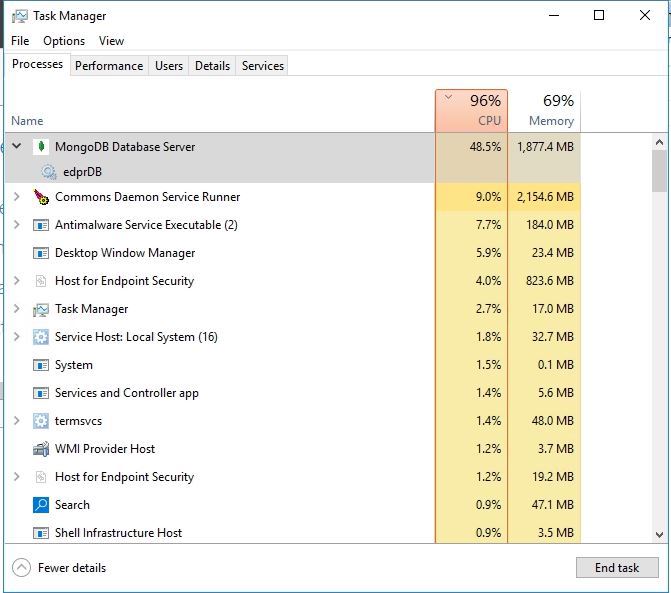The width and height of the screenshot is (671, 593).
Task: Switch to the Details tab
Action: tap(212, 66)
